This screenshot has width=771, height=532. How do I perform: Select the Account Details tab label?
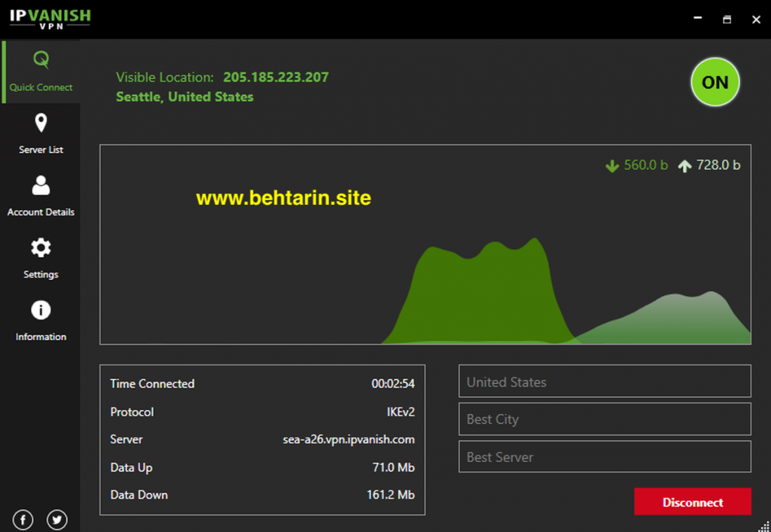41,212
